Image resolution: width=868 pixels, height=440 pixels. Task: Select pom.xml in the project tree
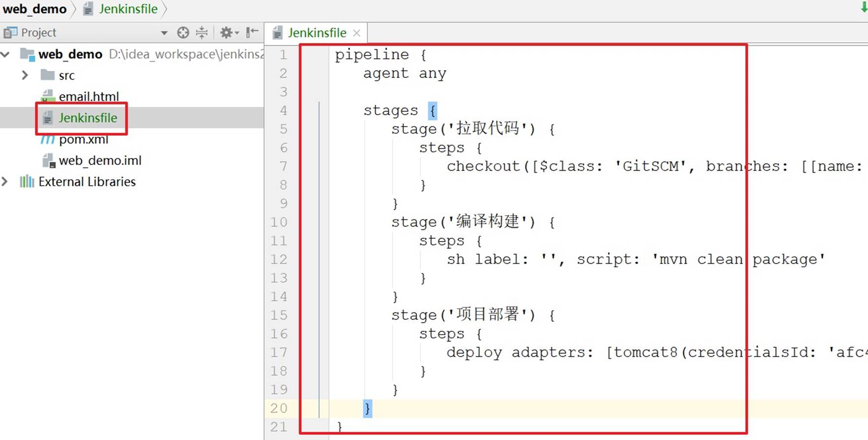click(x=83, y=139)
